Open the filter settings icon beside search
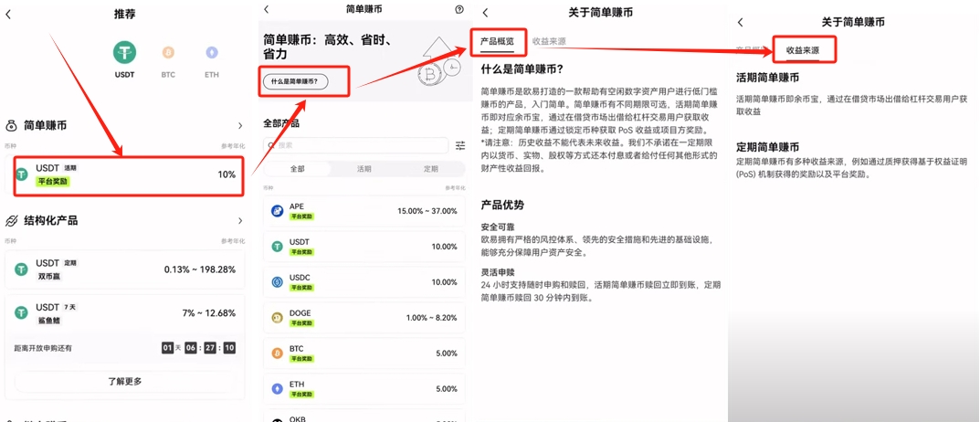Screen dimensions: 980x422 [x=460, y=145]
